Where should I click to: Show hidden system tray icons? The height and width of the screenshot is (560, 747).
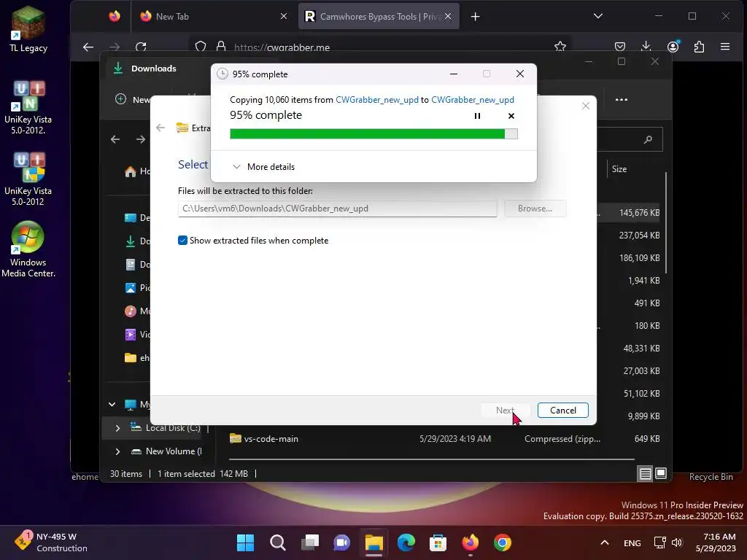605,542
